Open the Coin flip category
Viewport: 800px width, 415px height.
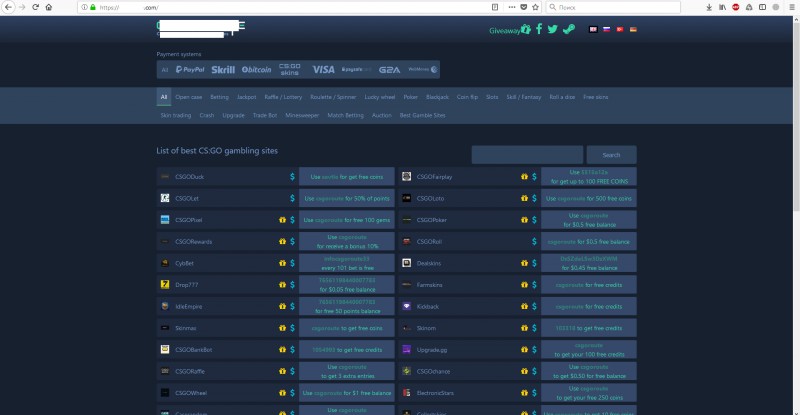[467, 97]
